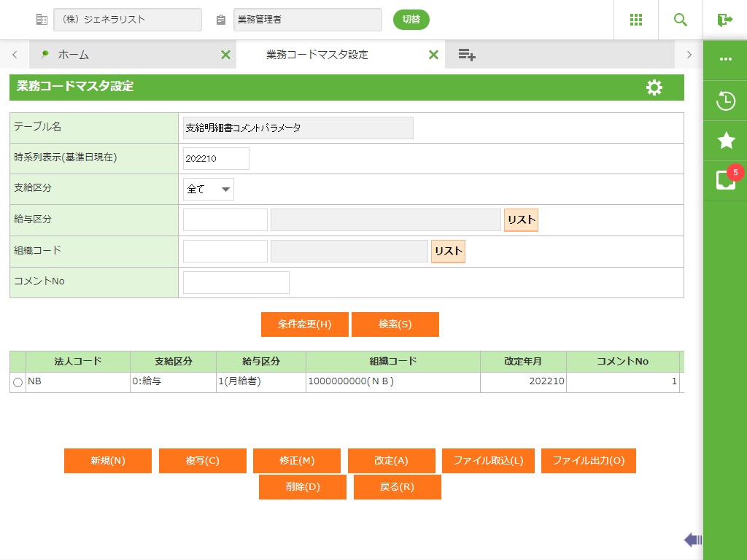
Task: Open the inbox icon with badge 5
Action: 725,180
